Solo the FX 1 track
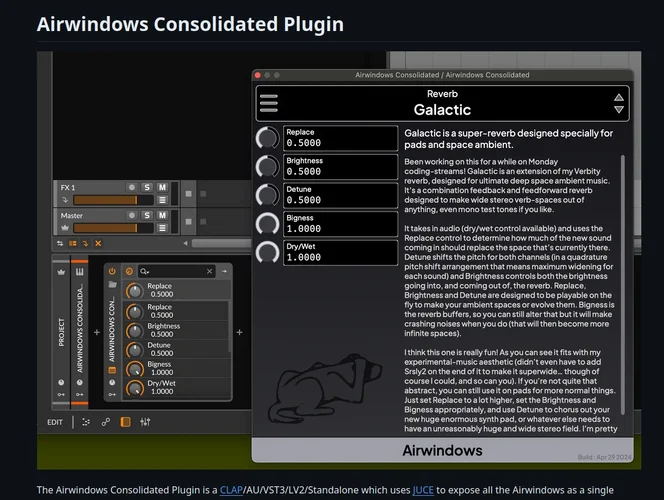The height and width of the screenshot is (500, 664). pos(147,187)
